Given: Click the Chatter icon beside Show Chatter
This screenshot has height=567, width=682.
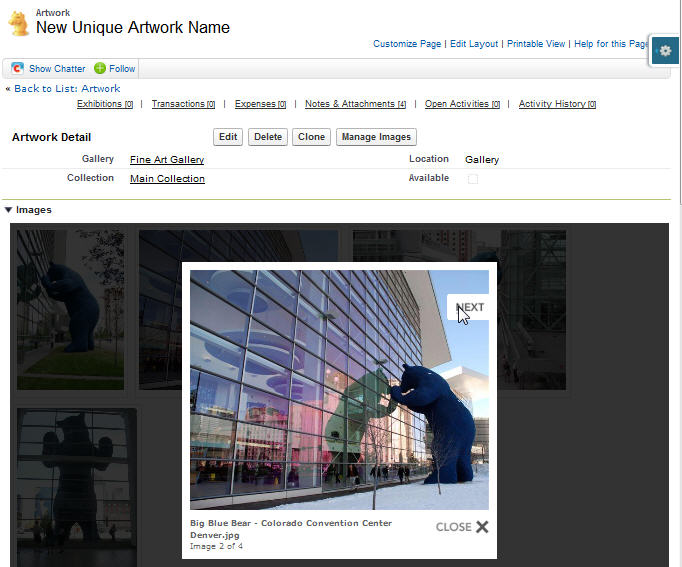Looking at the screenshot, I should pos(17,68).
